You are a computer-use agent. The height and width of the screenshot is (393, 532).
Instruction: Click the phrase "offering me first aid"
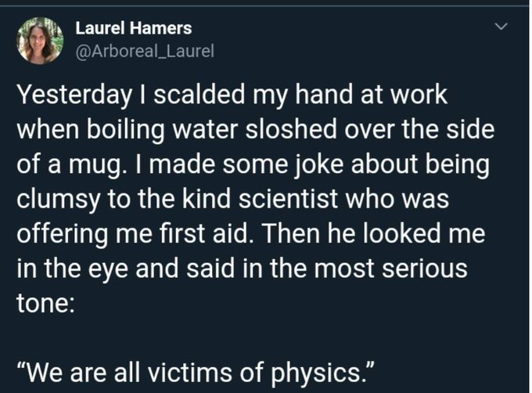tap(132, 233)
